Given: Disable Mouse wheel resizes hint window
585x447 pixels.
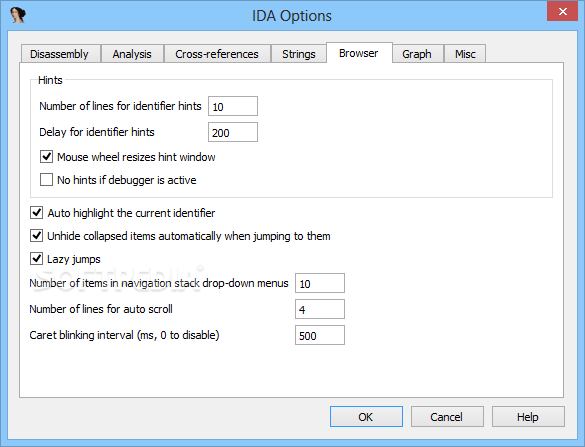Looking at the screenshot, I should [46, 157].
